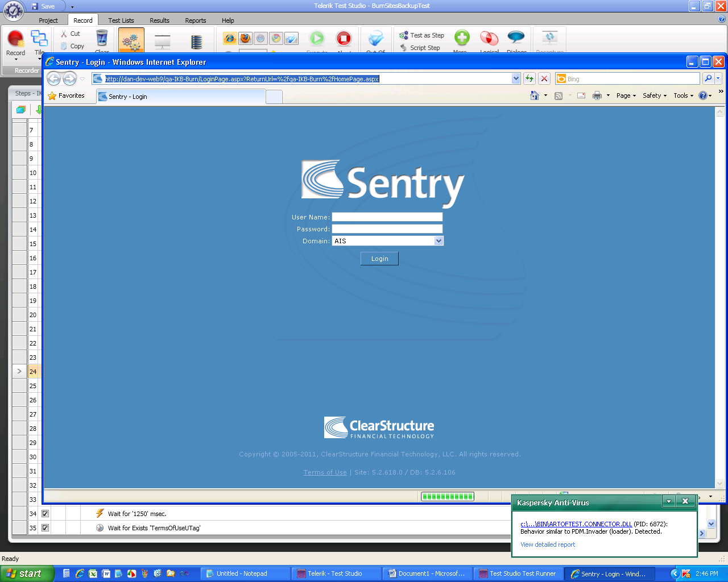Switch to the Record ribbon tab
Image resolution: width=728 pixels, height=582 pixels.
coord(83,20)
